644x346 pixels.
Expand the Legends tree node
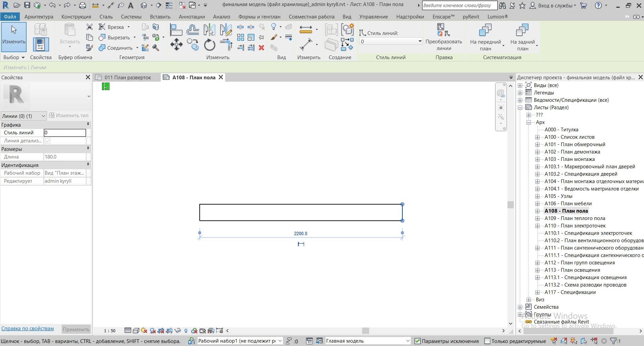520,93
